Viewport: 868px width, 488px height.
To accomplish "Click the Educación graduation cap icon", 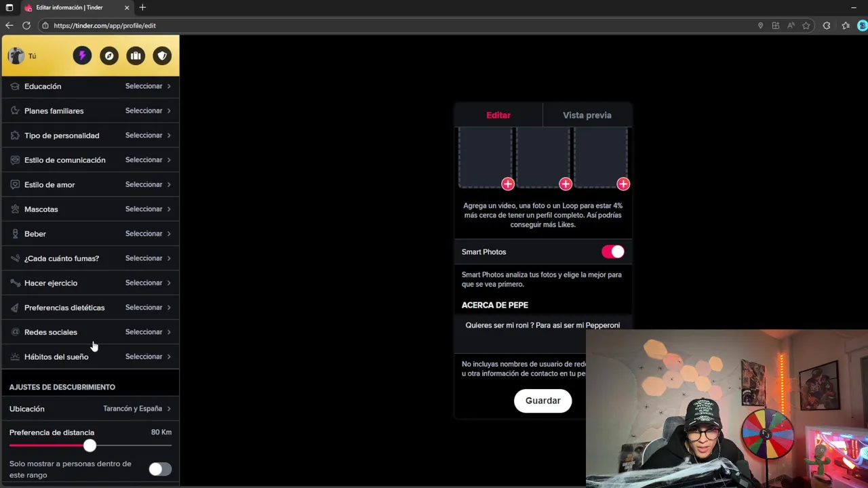I will 15,86.
